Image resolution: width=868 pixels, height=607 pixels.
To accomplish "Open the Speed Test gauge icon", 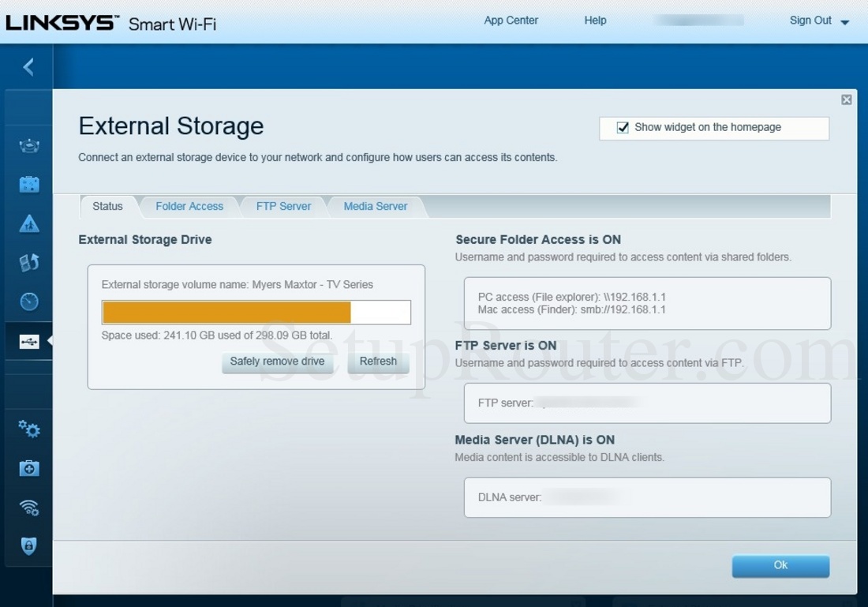I will point(29,302).
